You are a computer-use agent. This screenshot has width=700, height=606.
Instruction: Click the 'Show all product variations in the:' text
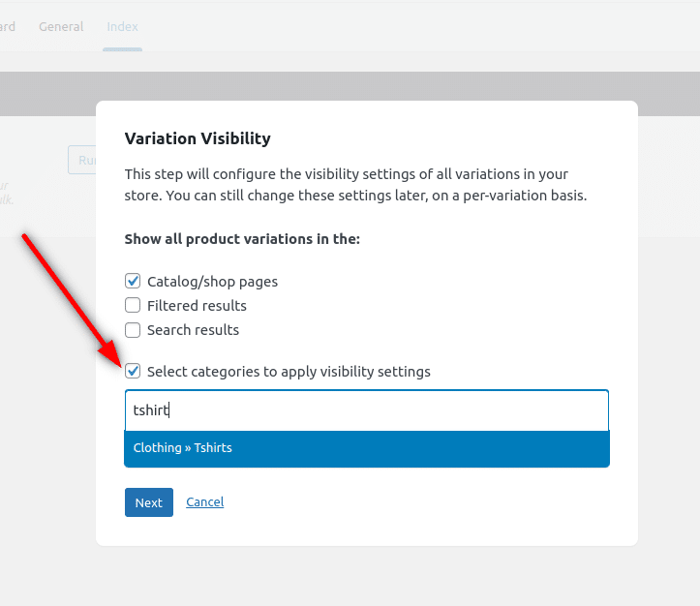click(242, 238)
